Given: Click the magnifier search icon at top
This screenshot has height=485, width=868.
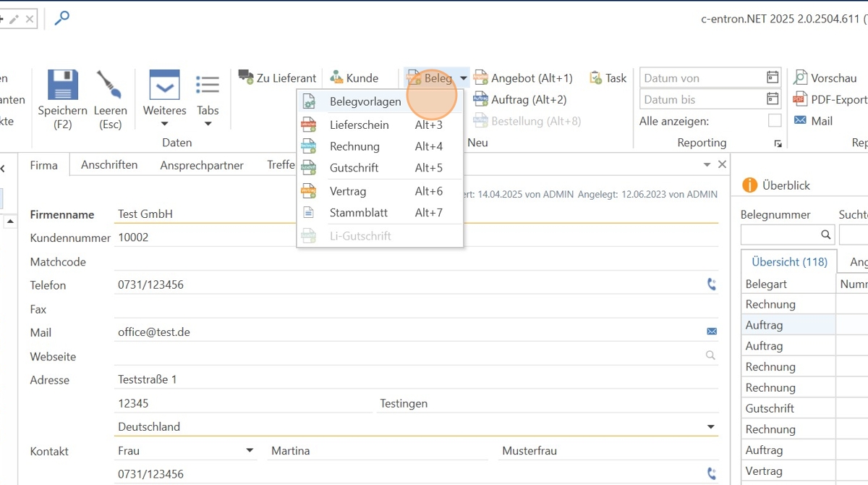Looking at the screenshot, I should point(62,18).
